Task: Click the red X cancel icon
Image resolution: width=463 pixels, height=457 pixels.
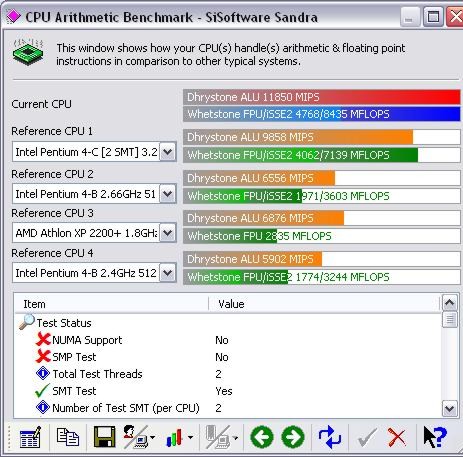Action: (x=396, y=437)
